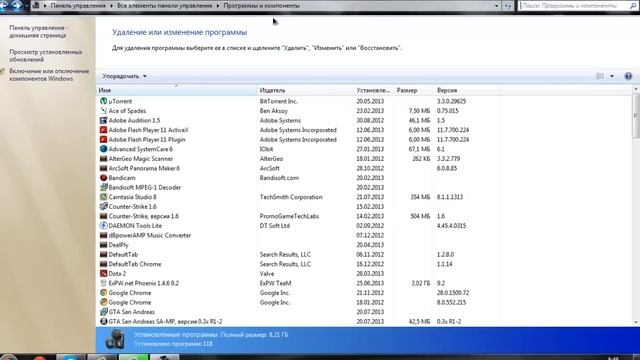Click the view options icon
Viewport: 640px width, 360px height.
[600, 76]
